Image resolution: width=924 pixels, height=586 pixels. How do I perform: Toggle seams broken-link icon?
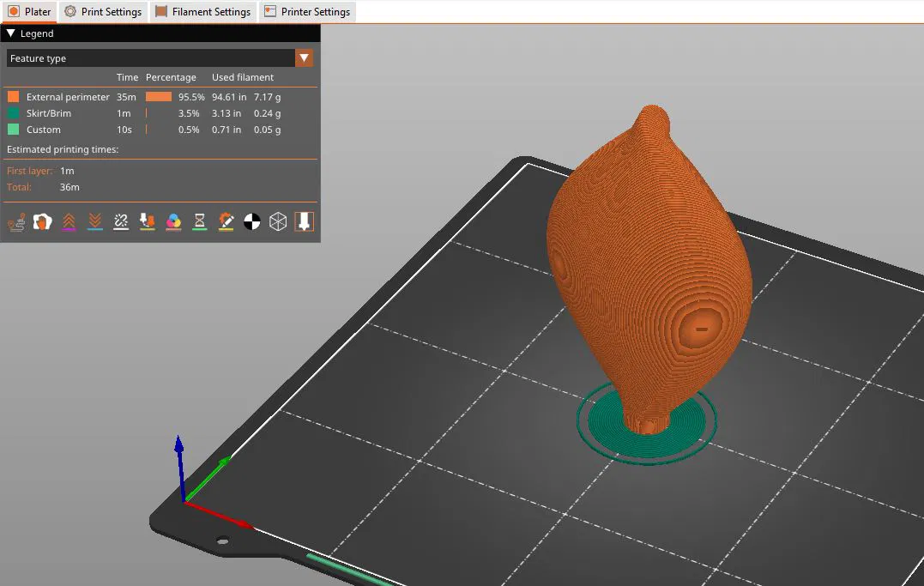[x=121, y=221]
